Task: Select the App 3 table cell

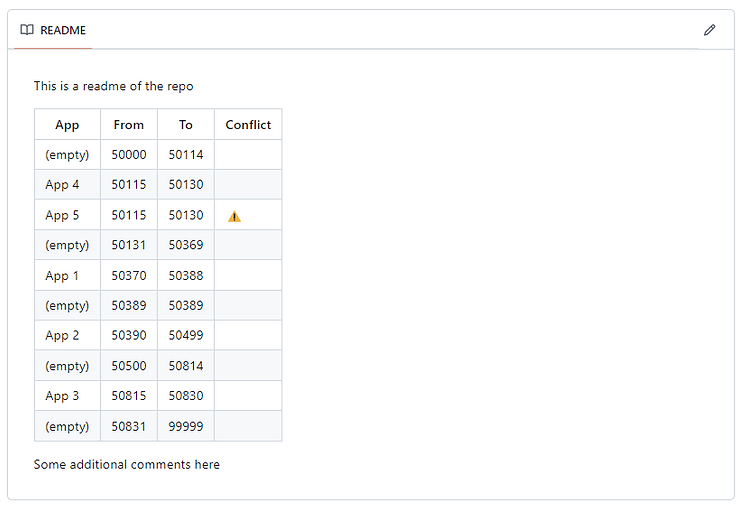Action: pyautogui.click(x=62, y=396)
